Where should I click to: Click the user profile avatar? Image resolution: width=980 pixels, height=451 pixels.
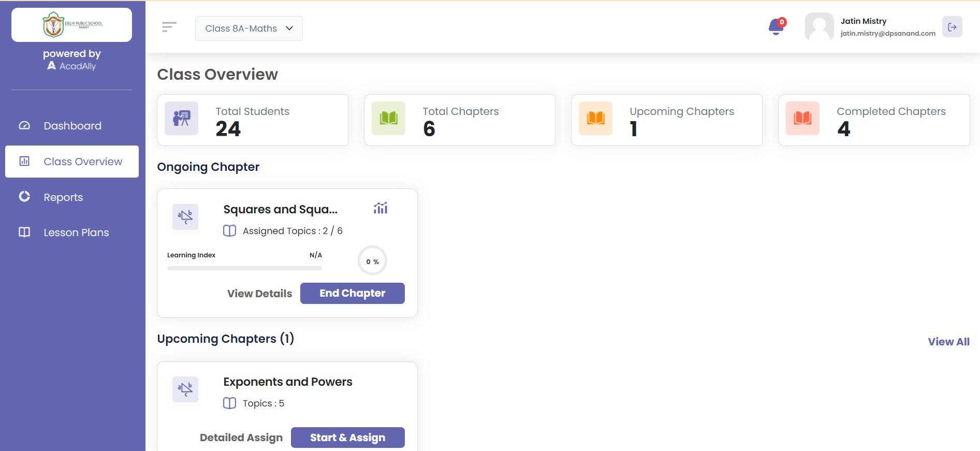pyautogui.click(x=819, y=27)
